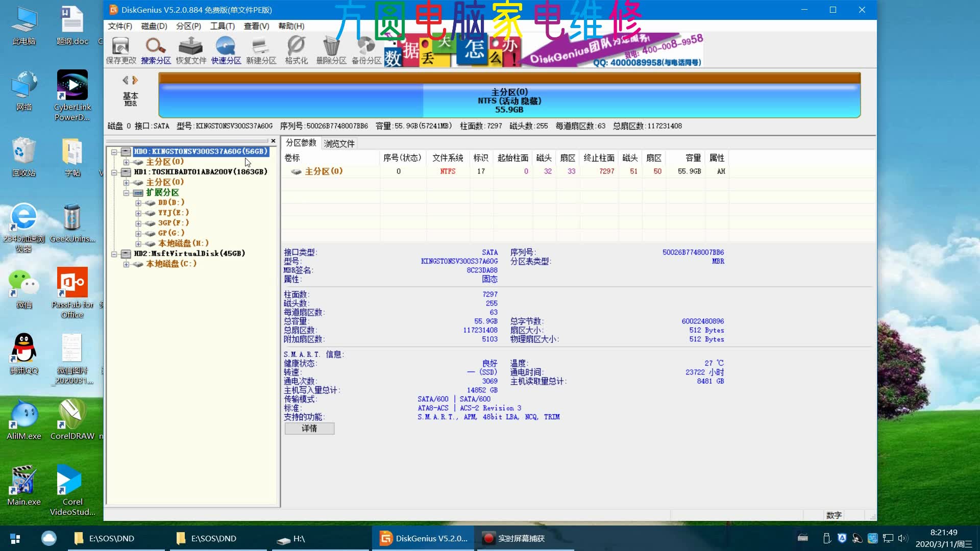Open PassFab for Office shortcut

point(72,293)
